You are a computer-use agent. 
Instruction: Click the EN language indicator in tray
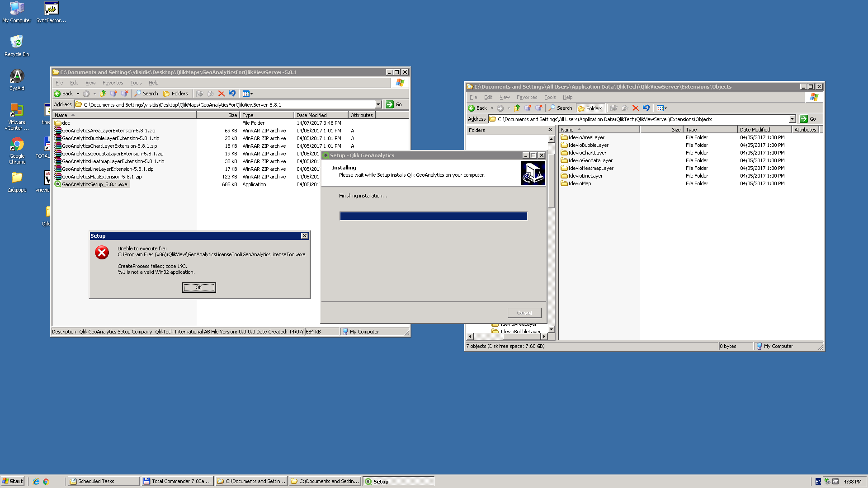click(818, 482)
